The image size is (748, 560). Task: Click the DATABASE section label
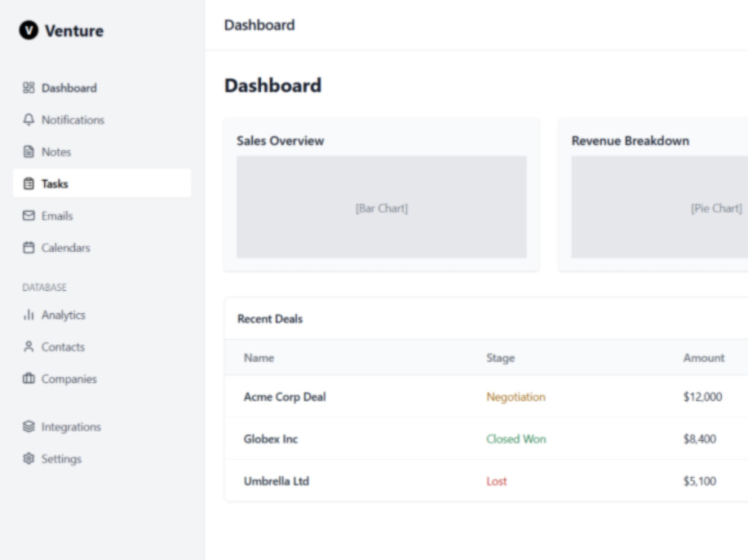[x=44, y=287]
